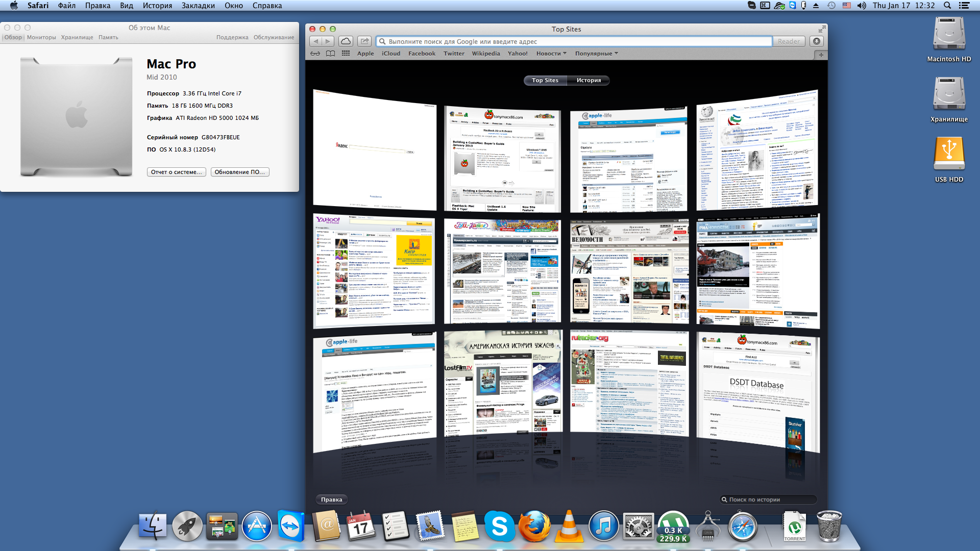Launch Firefox from the Dock
Screen dimensions: 980x551
[x=534, y=526]
